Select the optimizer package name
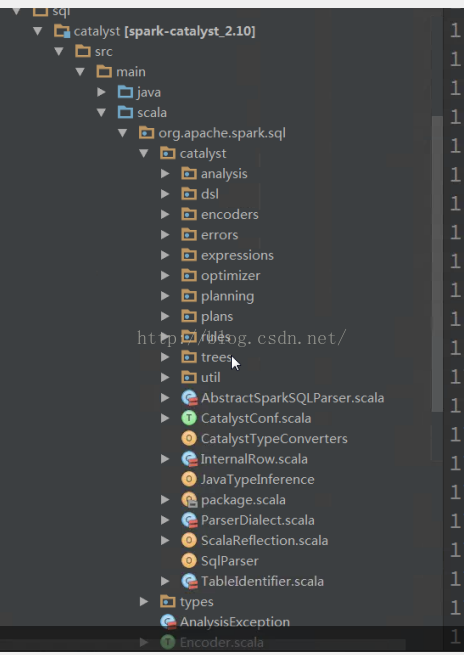The width and height of the screenshot is (464, 655). [x=231, y=276]
